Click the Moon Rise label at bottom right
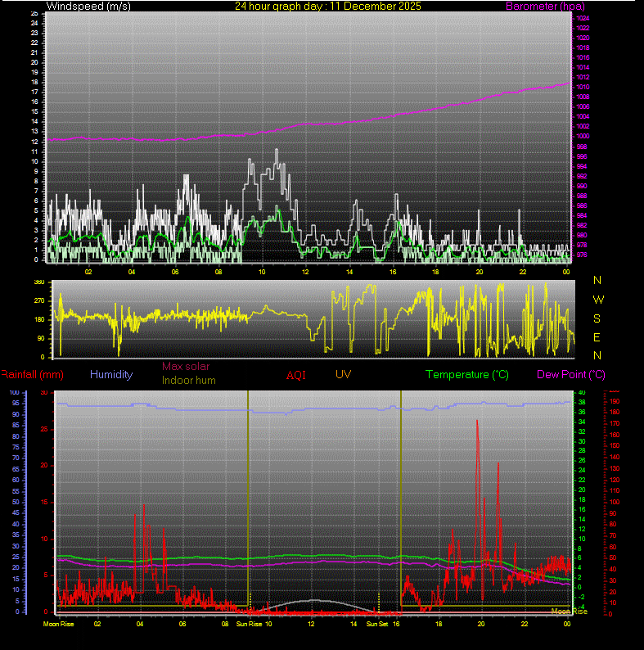The height and width of the screenshot is (650, 644). (x=569, y=612)
